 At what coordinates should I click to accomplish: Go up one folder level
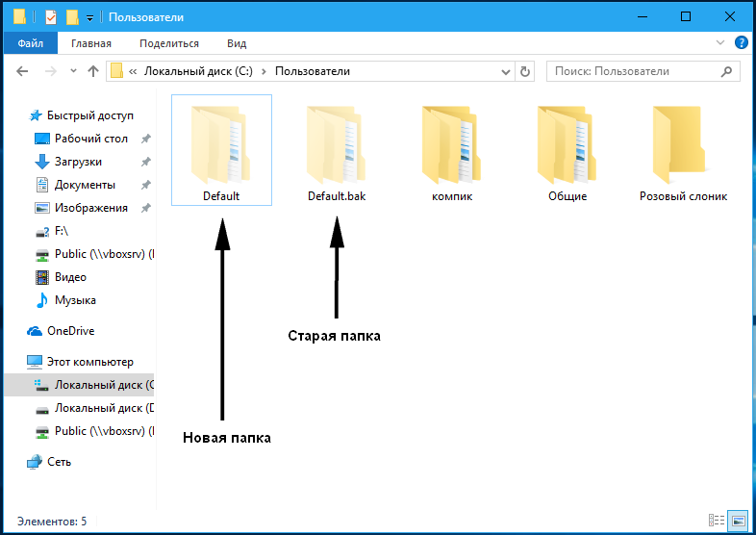[x=93, y=71]
